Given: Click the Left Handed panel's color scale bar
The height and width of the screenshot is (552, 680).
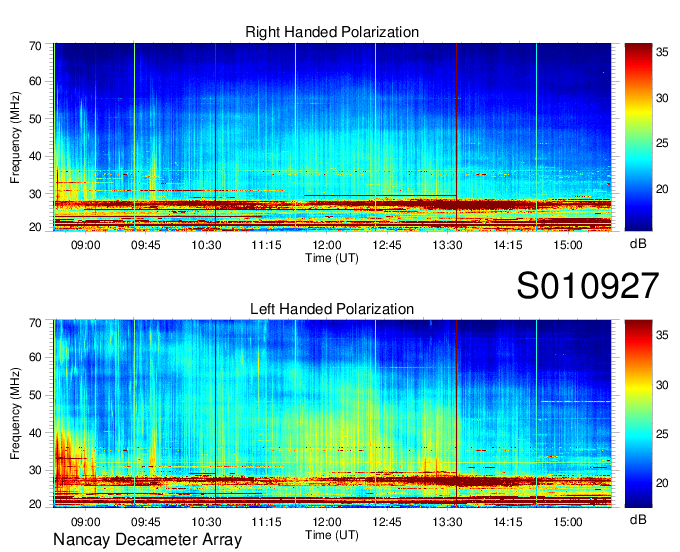Looking at the screenshot, I should 638,414.
